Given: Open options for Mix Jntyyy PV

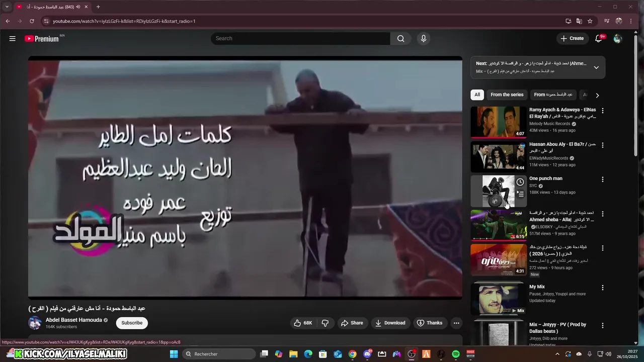Looking at the screenshot, I should click(x=602, y=325).
